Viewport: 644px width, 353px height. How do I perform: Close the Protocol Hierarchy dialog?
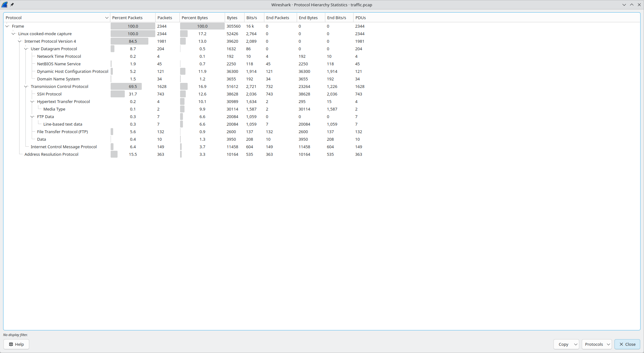[627, 344]
